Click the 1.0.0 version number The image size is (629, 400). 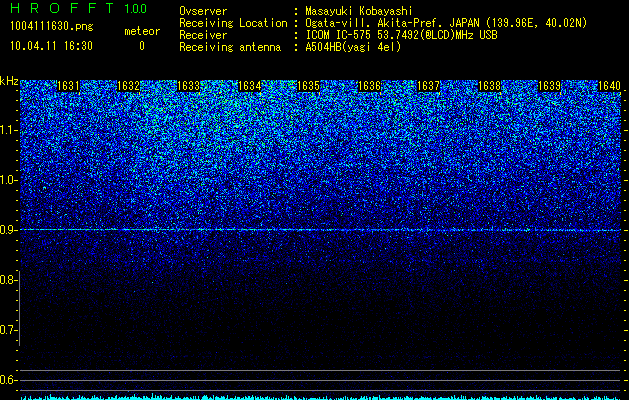[136, 9]
